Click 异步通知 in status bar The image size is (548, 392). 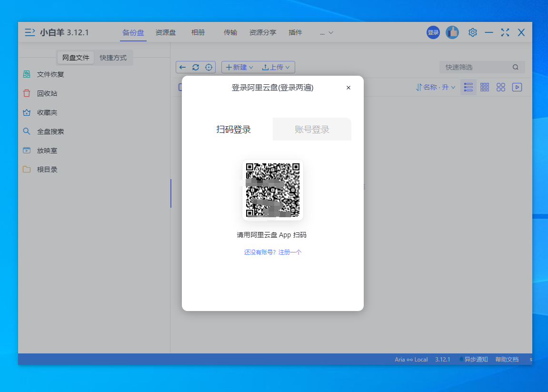click(x=474, y=360)
